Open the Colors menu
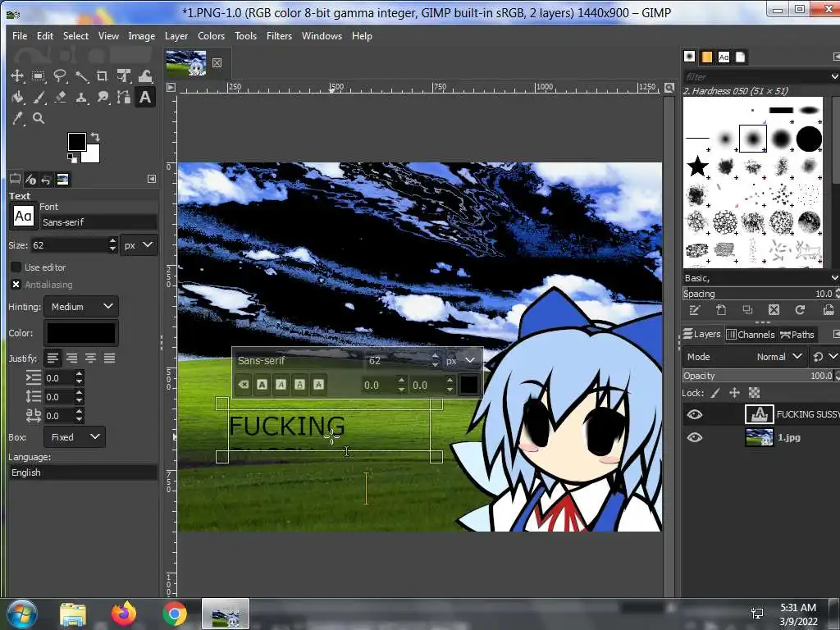 pyautogui.click(x=211, y=36)
